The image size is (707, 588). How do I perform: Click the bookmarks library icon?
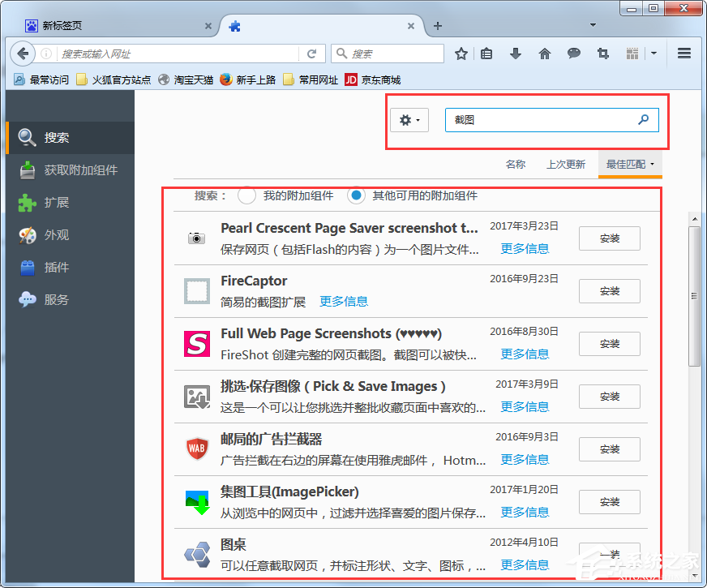pyautogui.click(x=486, y=53)
